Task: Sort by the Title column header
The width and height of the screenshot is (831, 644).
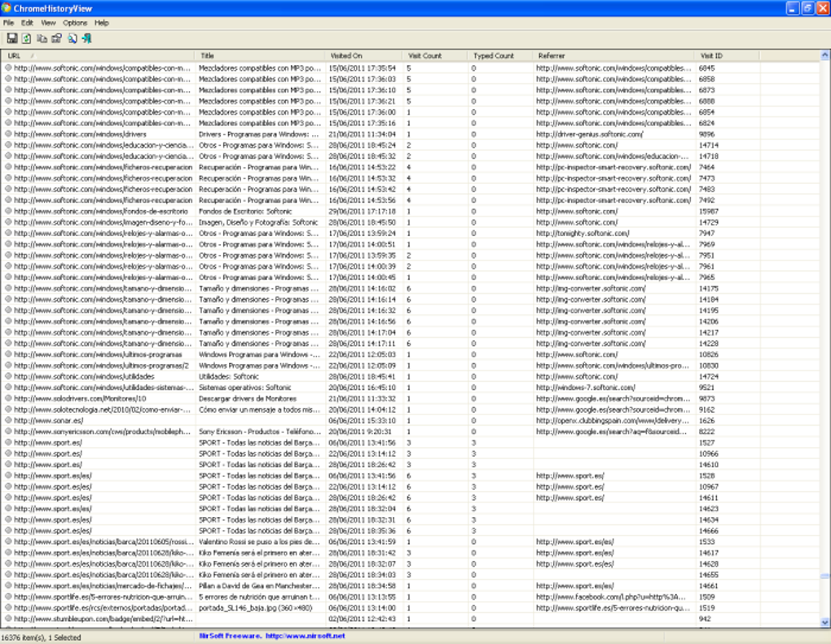Action: coord(260,55)
